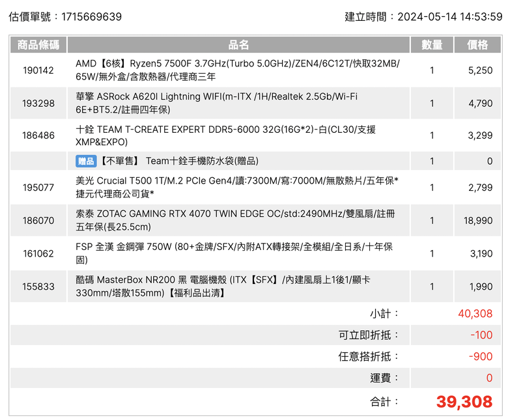
Task: Select product code 161062
Action: tap(38, 253)
